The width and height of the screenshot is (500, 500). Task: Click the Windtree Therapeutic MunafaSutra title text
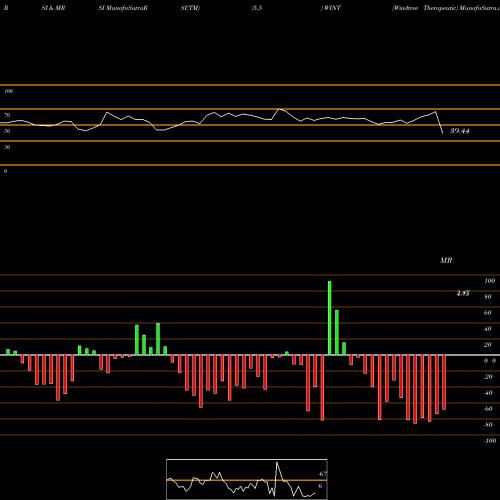(x=446, y=8)
